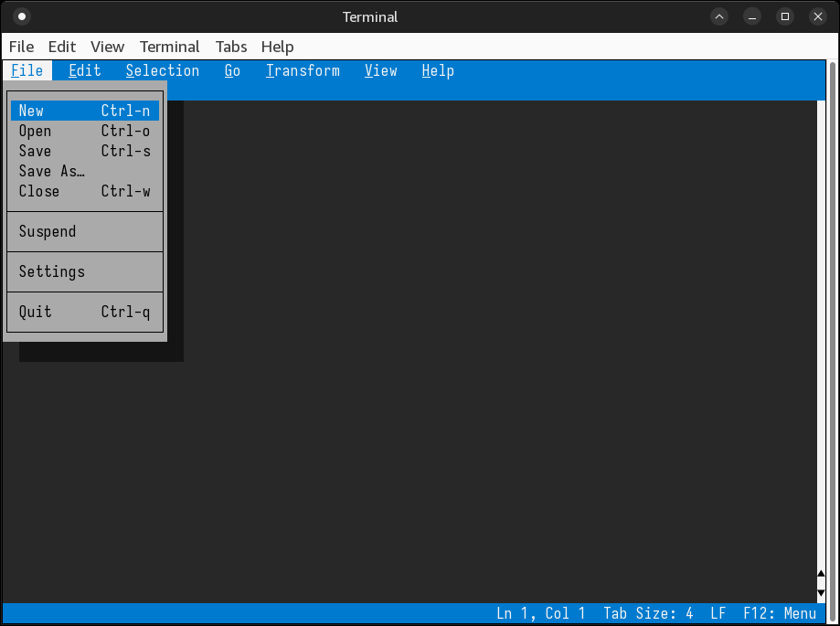The image size is (840, 626).
Task: Open the editor's Go menu
Action: point(232,70)
